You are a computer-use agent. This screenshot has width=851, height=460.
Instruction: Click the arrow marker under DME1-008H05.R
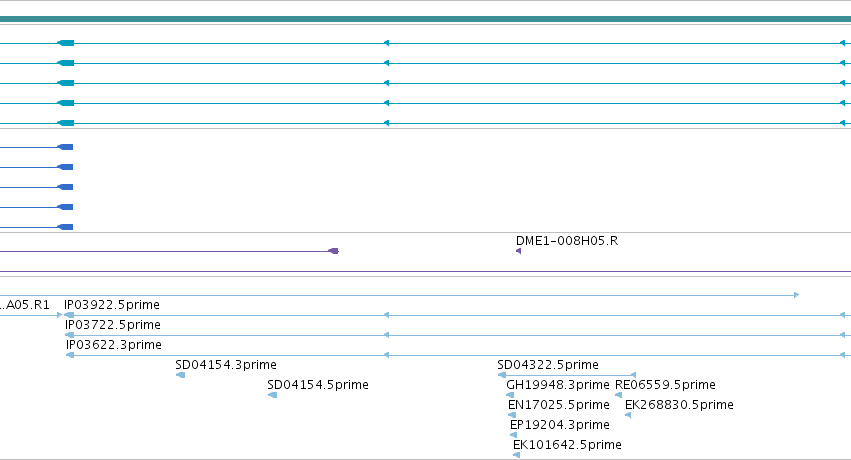pyautogui.click(x=518, y=251)
